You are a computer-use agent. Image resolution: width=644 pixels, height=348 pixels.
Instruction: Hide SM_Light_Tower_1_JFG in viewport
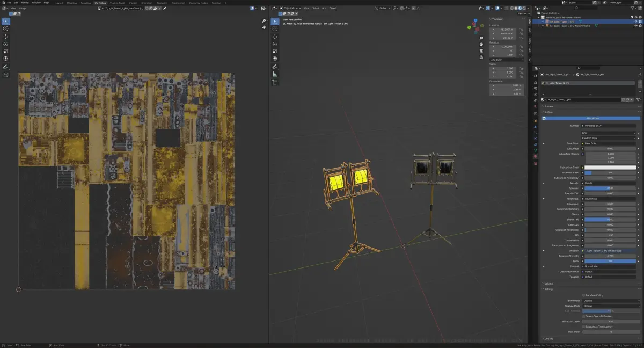pyautogui.click(x=636, y=21)
